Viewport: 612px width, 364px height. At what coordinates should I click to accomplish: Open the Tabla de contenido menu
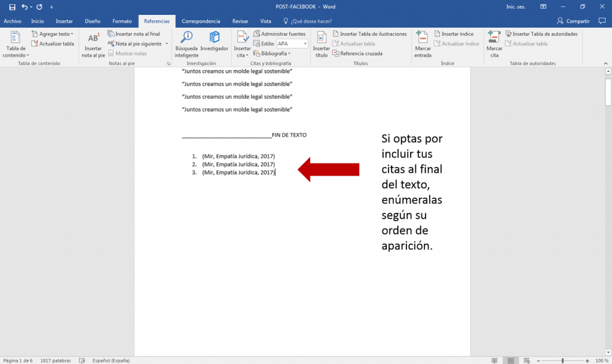[x=16, y=44]
